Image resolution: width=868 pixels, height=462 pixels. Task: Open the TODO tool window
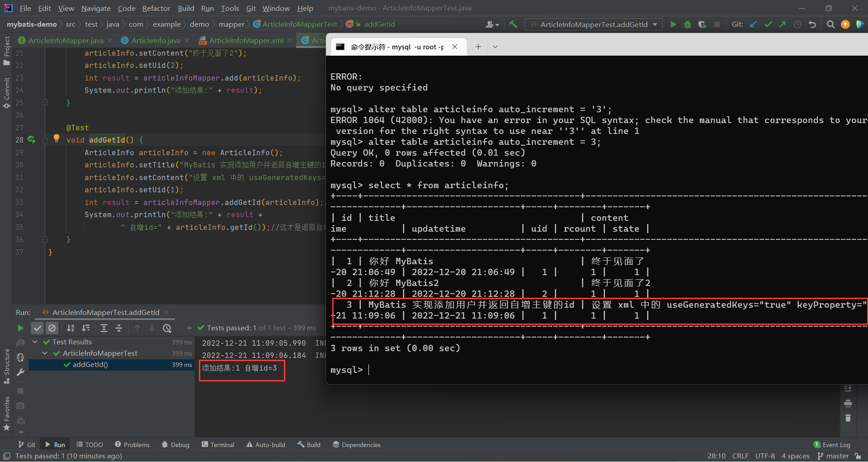click(x=90, y=445)
